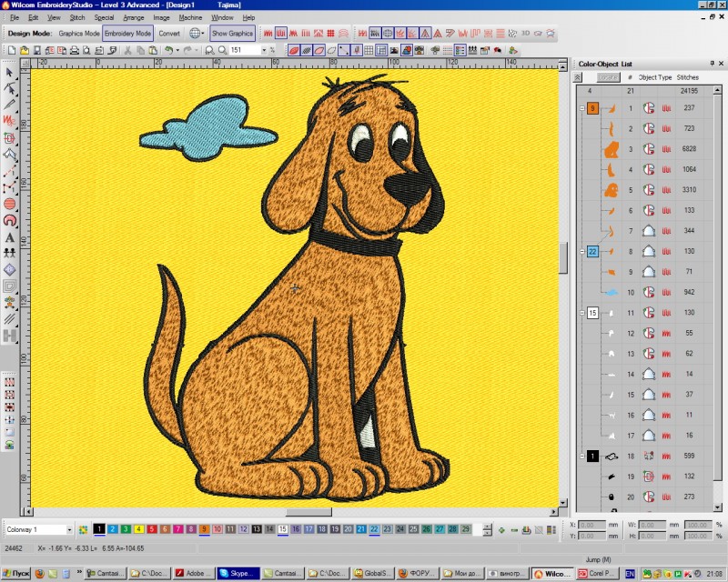The width and height of the screenshot is (728, 582).
Task: Select object row 3 with 6828 stitches
Action: tap(646, 149)
